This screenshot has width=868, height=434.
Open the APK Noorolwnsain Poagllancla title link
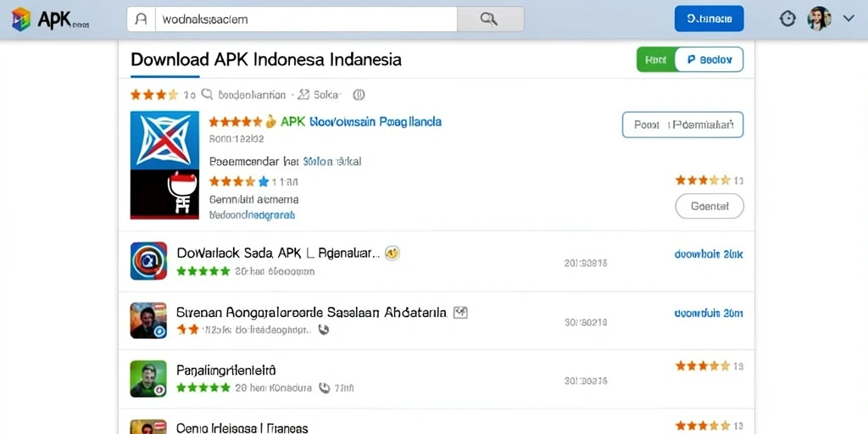[x=361, y=121]
